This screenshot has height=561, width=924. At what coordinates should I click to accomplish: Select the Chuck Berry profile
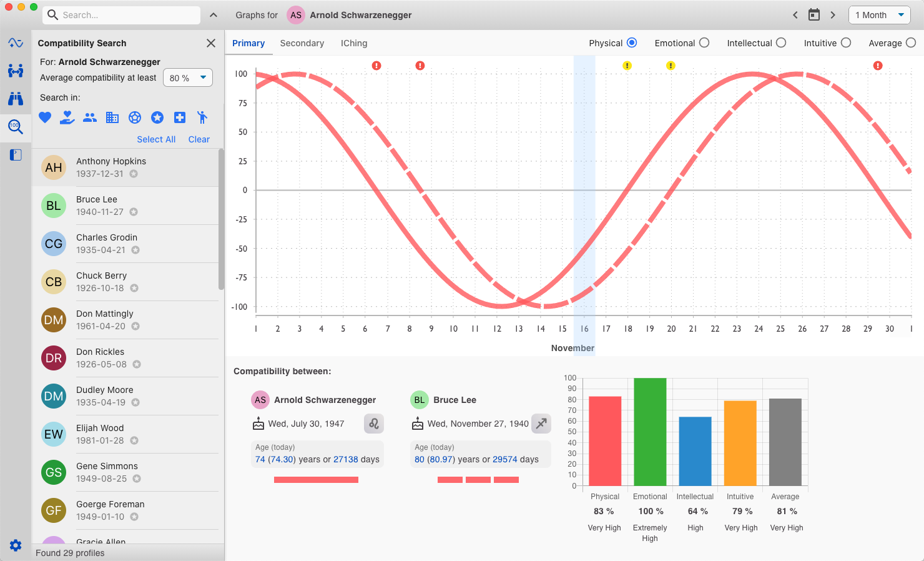coord(125,282)
